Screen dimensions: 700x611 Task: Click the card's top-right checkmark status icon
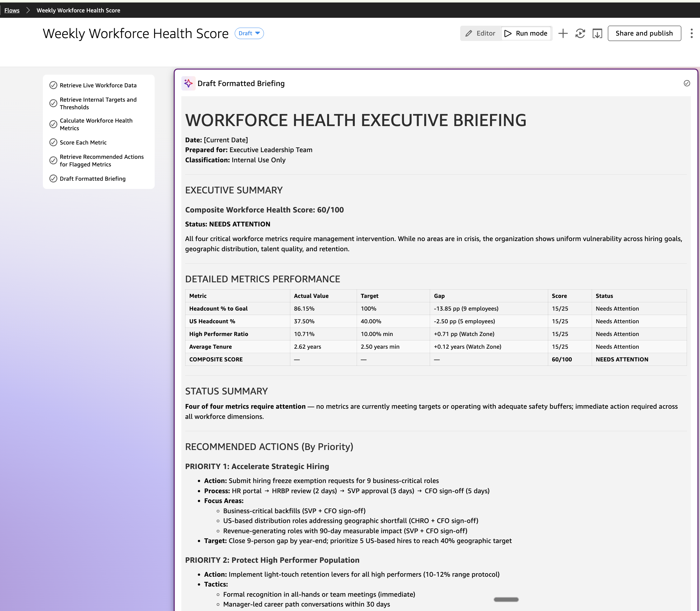[x=687, y=84]
